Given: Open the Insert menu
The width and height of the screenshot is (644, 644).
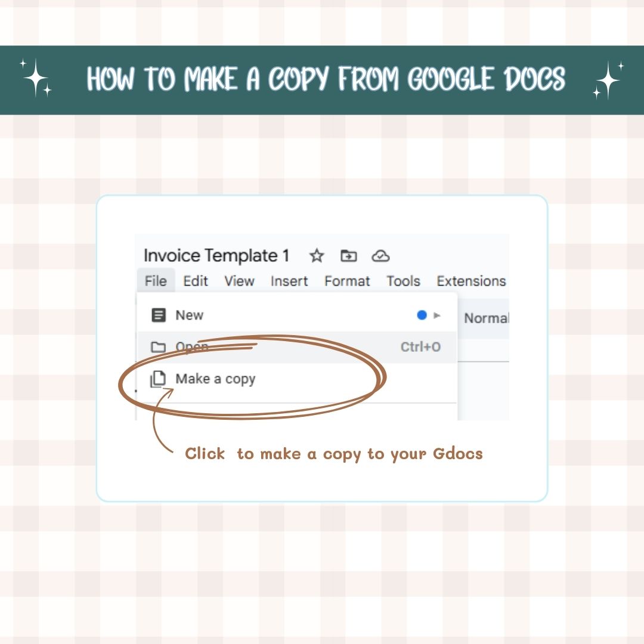Looking at the screenshot, I should tap(289, 281).
